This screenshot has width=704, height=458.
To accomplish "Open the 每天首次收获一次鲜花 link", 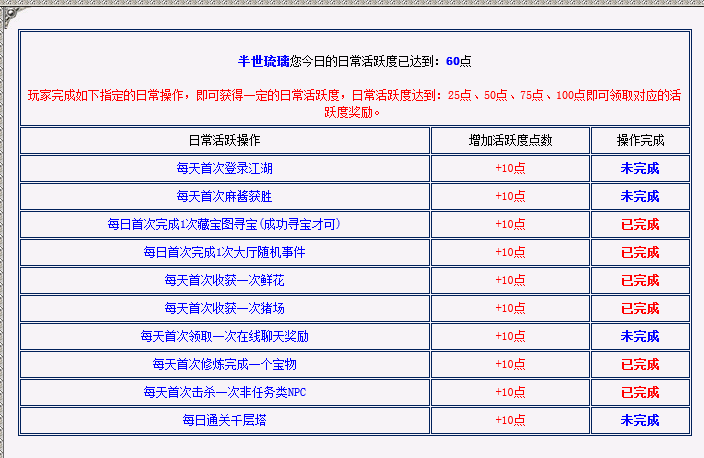I will pos(224,280).
